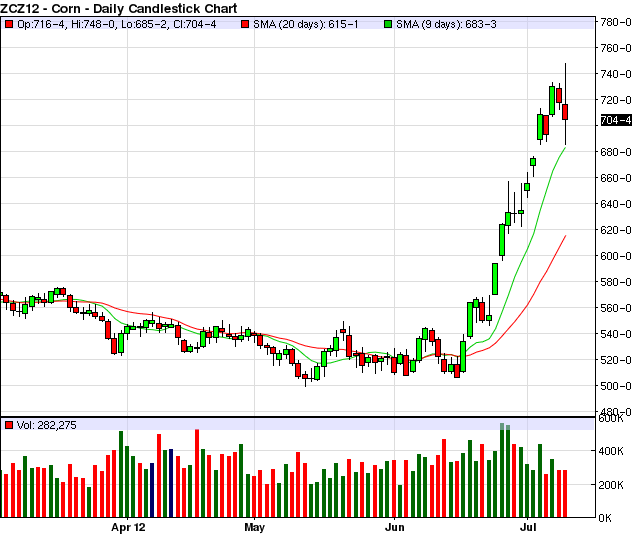Click the 780-0 price axis label

[x=616, y=22]
